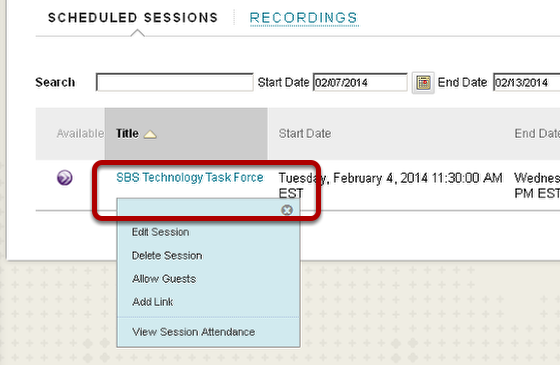This screenshot has width=560, height=365.
Task: Open SBS Technology Task Force session link
Action: point(190,178)
